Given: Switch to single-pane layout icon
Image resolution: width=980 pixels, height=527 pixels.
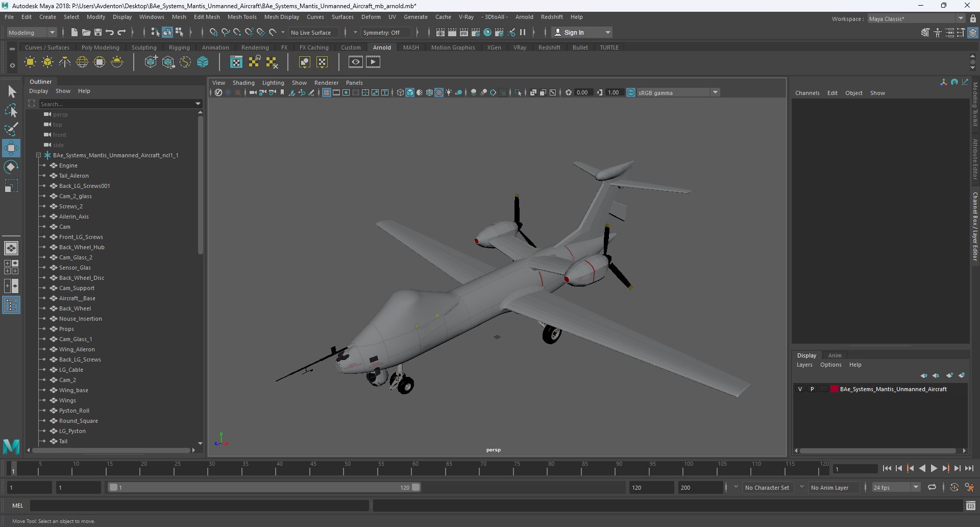Looking at the screenshot, I should pyautogui.click(x=11, y=248).
